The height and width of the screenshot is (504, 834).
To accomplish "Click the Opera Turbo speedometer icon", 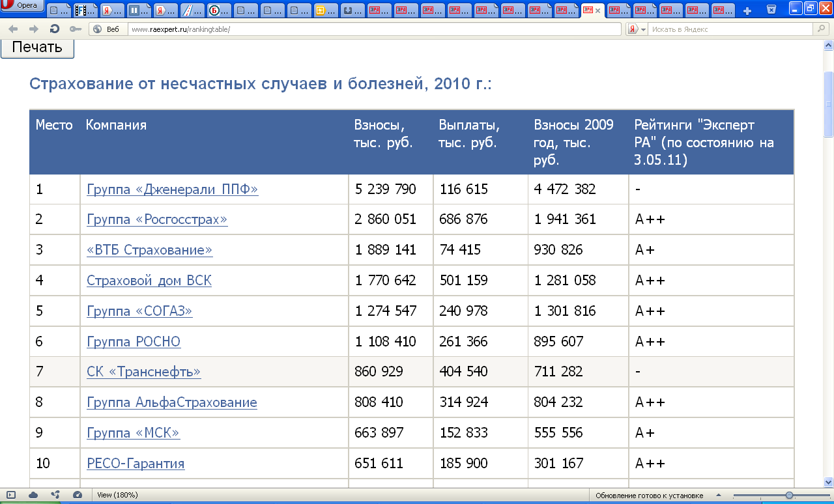I will (77, 495).
